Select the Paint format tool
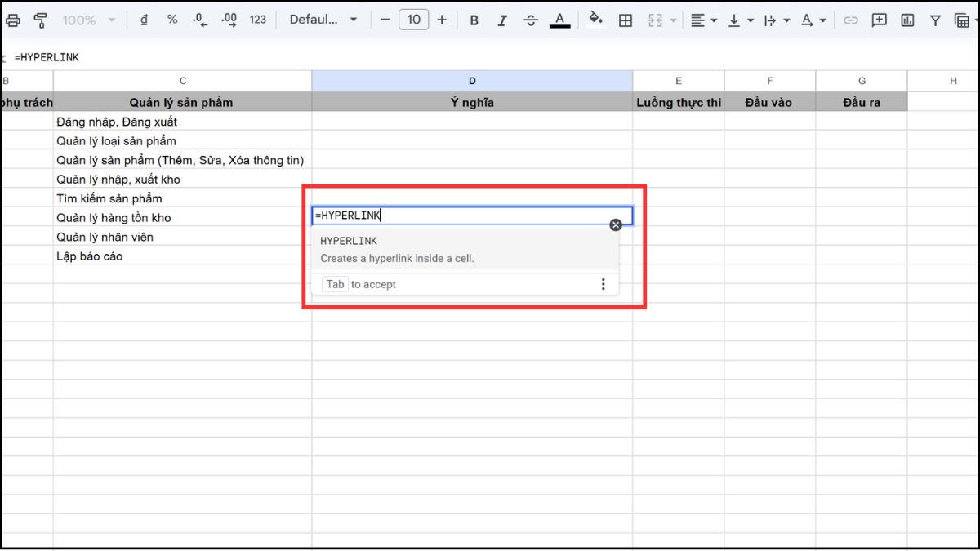Screen dimensions: 980x551 pos(40,19)
